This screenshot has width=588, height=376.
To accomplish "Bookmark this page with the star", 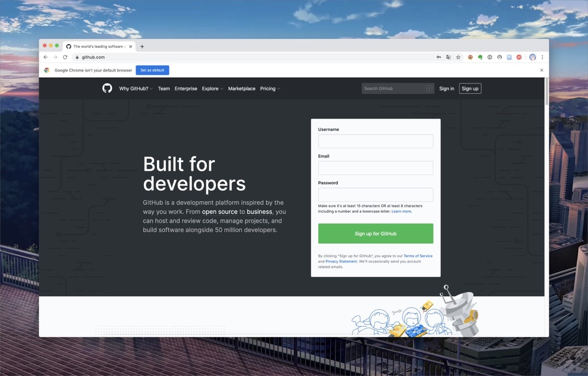I will coord(458,57).
